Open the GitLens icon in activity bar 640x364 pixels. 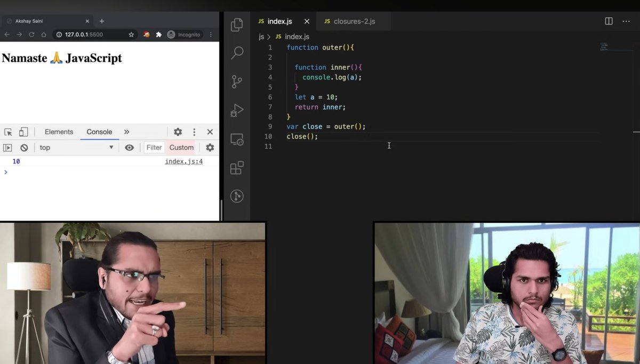tap(237, 196)
